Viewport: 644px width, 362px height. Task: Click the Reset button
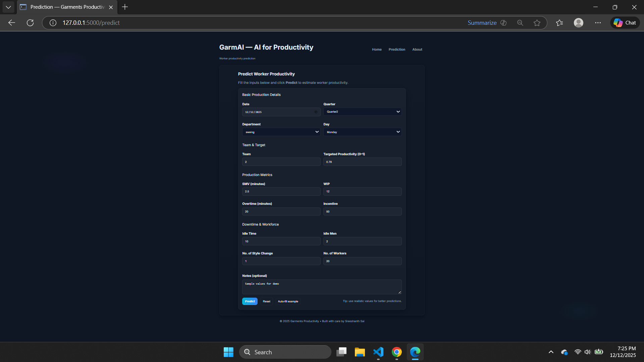click(x=267, y=301)
